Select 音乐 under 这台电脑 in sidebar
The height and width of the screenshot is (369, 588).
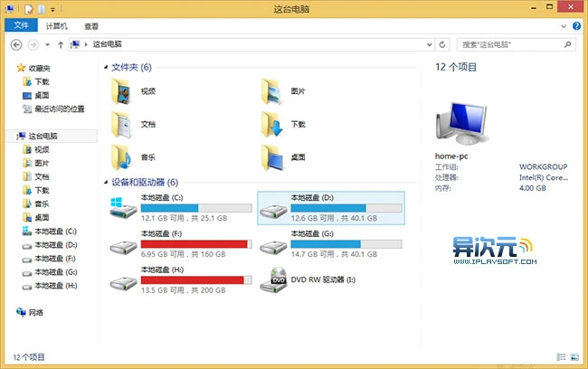42,203
